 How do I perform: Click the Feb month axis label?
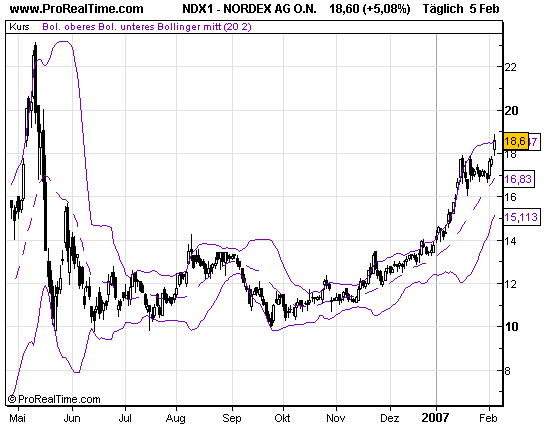pyautogui.click(x=489, y=418)
